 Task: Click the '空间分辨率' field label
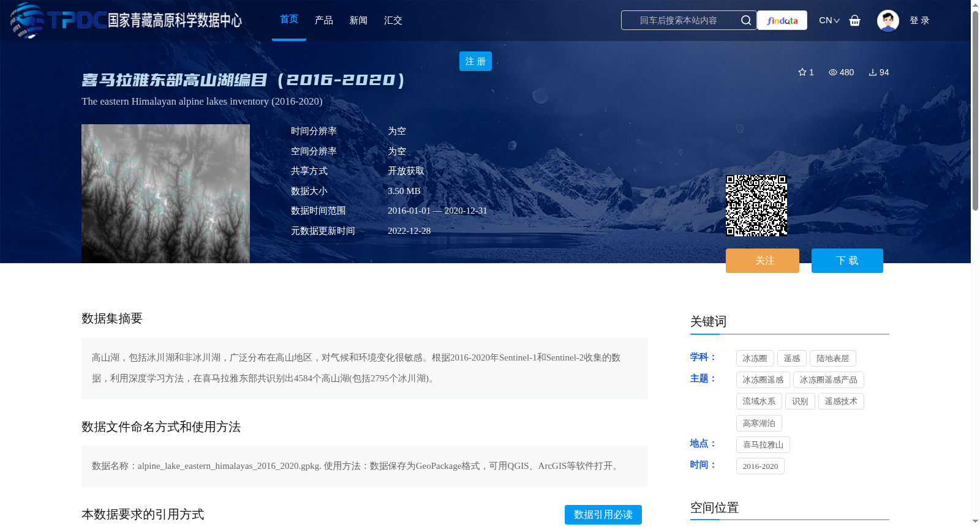314,151
